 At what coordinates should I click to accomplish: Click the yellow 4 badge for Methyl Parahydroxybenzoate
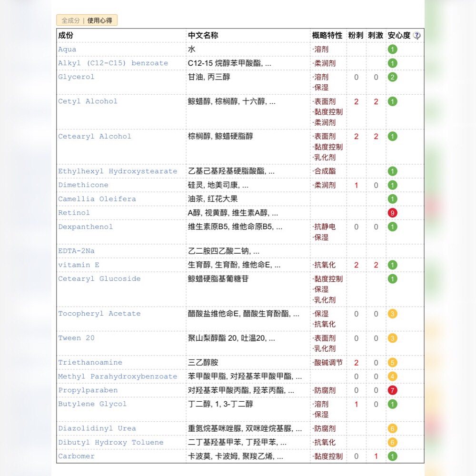pyautogui.click(x=392, y=377)
